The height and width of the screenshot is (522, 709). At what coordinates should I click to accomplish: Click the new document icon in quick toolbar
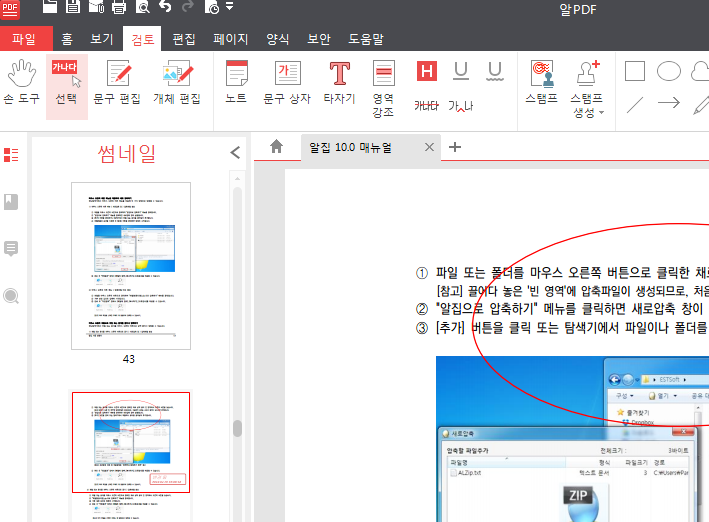[x=50, y=6]
